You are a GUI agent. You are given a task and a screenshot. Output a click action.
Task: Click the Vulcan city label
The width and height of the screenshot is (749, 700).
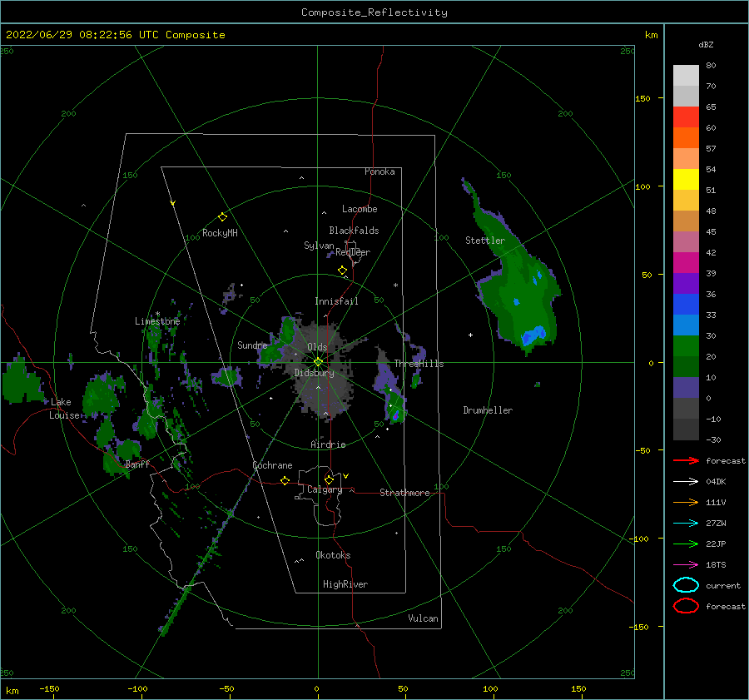[423, 618]
